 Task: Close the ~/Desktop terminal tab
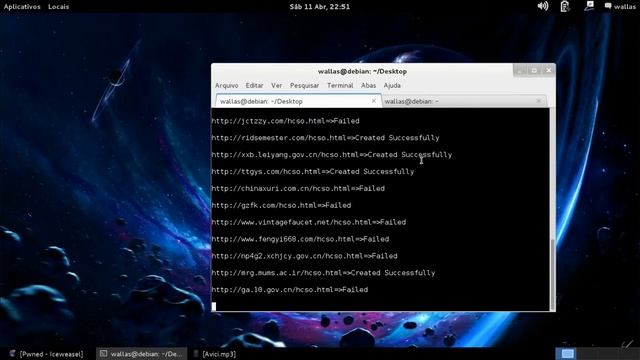[x=373, y=101]
